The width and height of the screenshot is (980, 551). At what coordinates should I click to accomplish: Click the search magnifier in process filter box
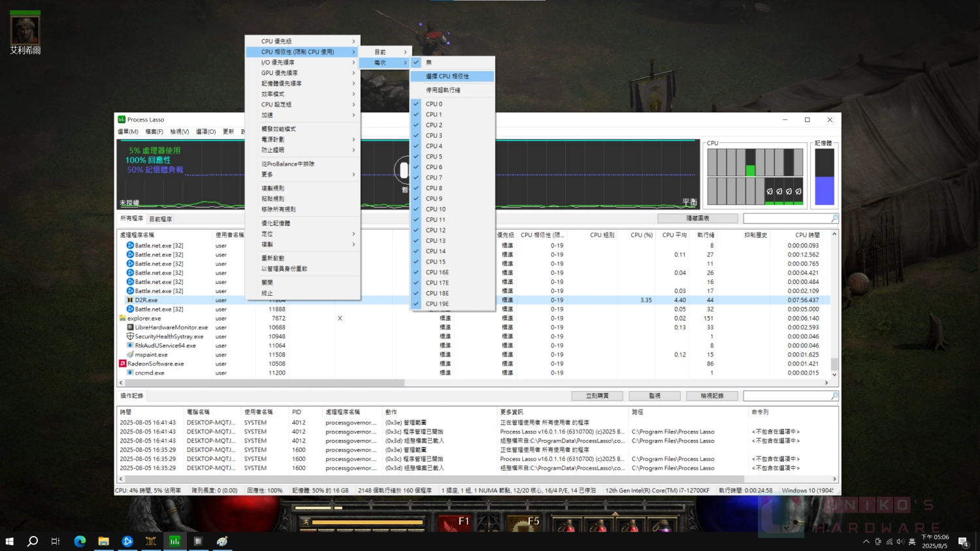coord(834,219)
